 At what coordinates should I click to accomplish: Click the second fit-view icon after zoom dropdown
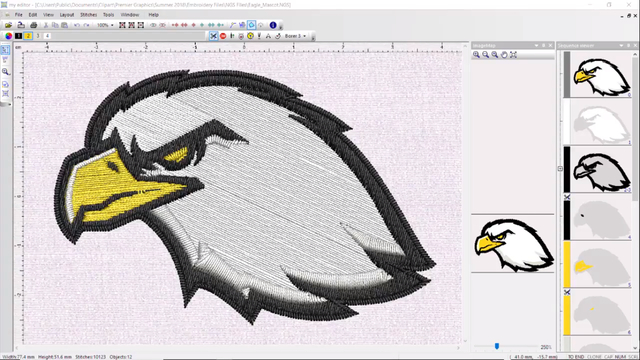131,25
